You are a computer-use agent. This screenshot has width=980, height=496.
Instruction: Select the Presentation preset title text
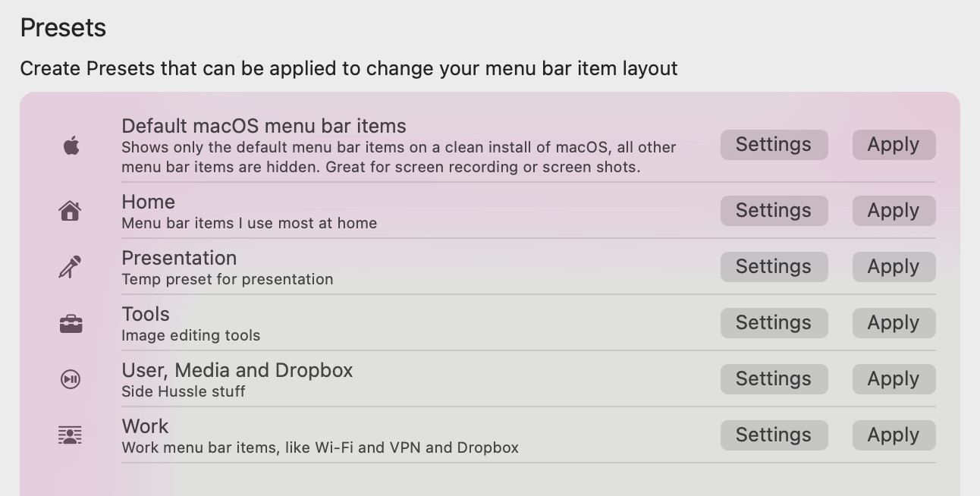click(x=179, y=258)
